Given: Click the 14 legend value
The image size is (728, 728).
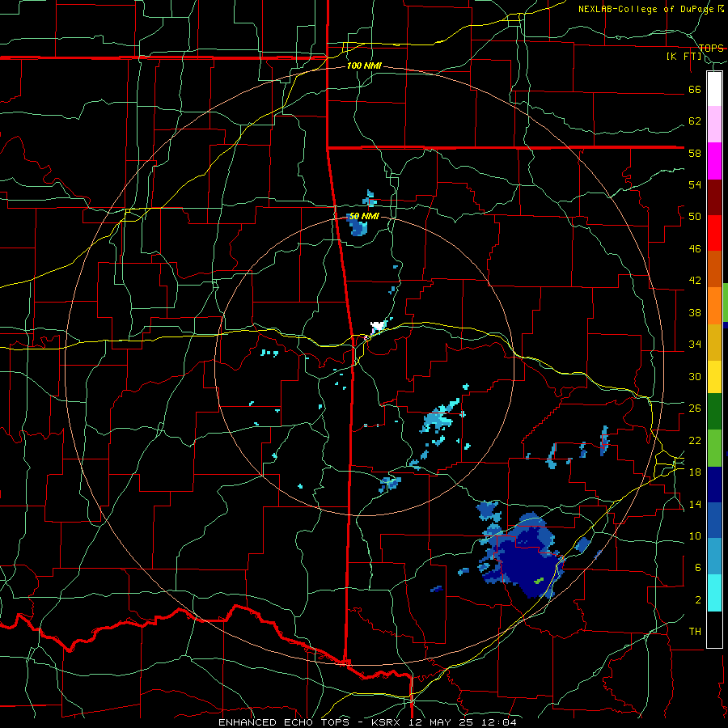Looking at the screenshot, I should pos(695,504).
